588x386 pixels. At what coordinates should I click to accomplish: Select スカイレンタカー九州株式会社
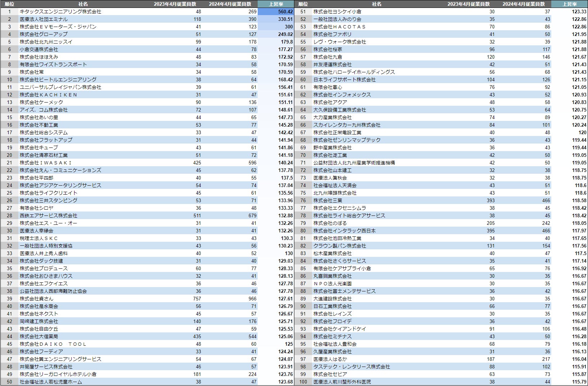347,125
